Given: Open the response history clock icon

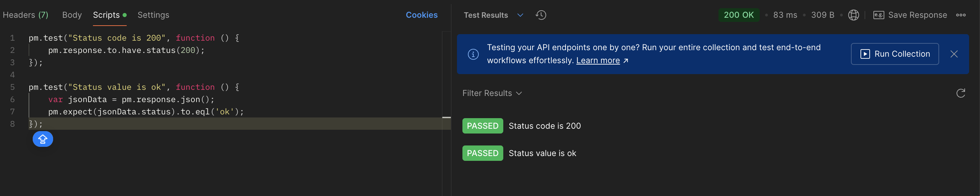Looking at the screenshot, I should click(x=541, y=15).
